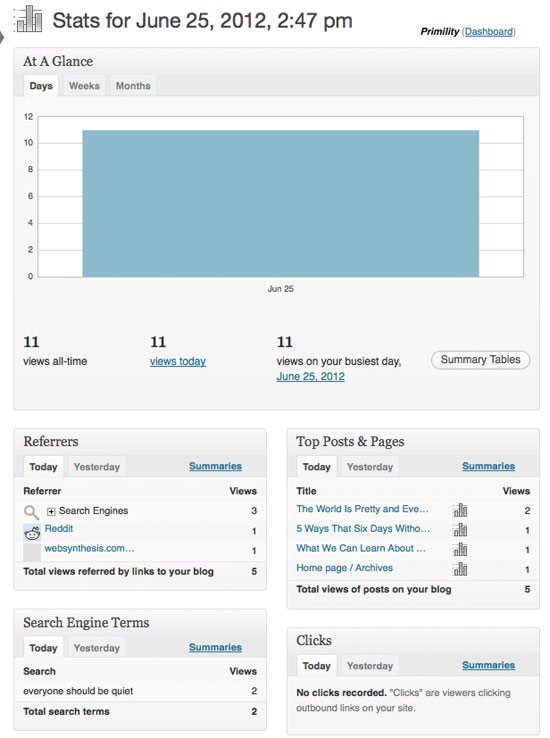Open stats icon for The World Is Pretty post
The width and height of the screenshot is (550, 738).
coord(460,510)
